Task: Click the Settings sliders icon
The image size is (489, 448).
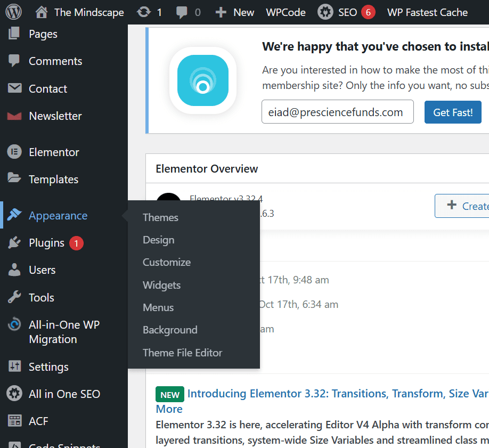Action: tap(14, 366)
